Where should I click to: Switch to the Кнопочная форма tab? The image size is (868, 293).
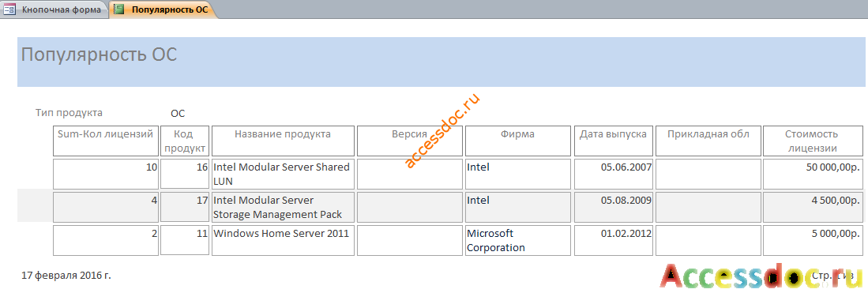pos(54,9)
